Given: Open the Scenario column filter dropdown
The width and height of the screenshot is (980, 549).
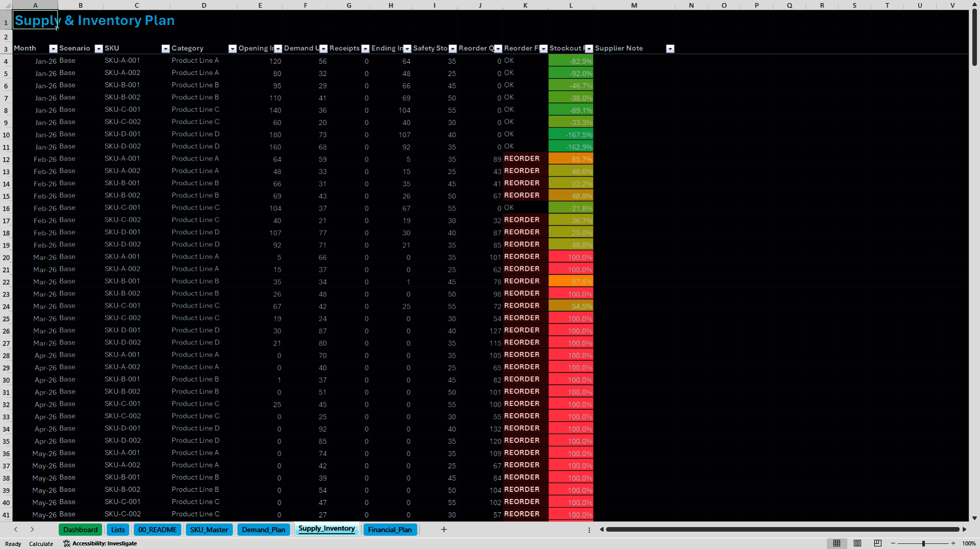Looking at the screenshot, I should [x=99, y=48].
